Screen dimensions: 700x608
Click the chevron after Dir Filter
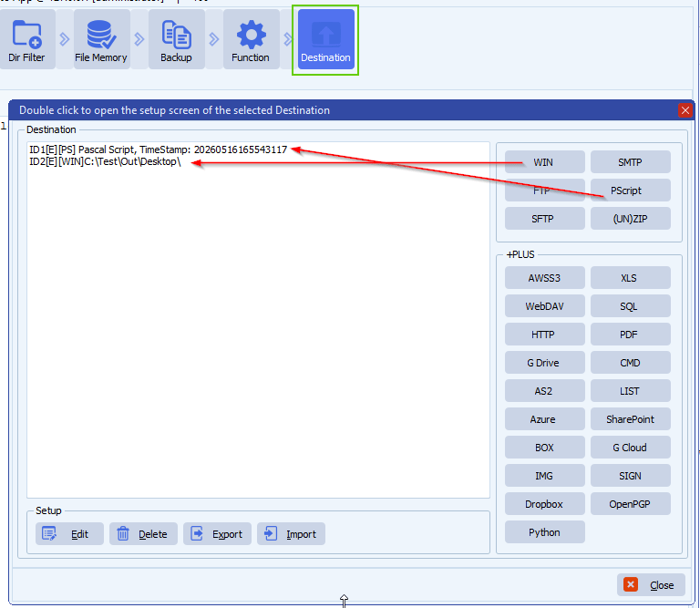click(65, 39)
